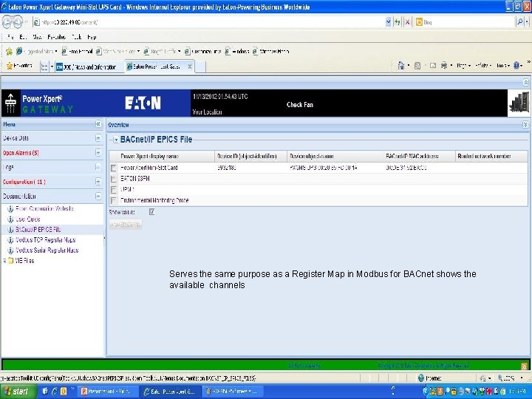532x399 pixels.
Task: Open Modbus Serial Register Maps item
Action: 47,250
